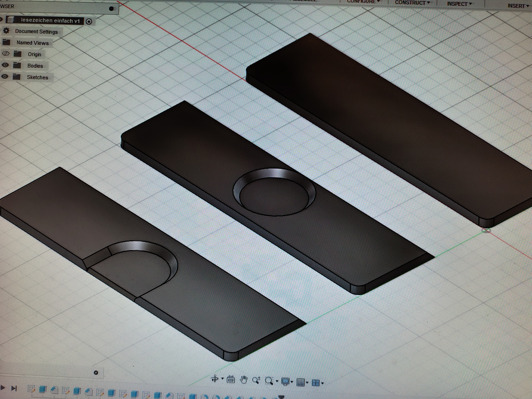Screen dimensions: 532x399
Task: Select the Pan hand tool
Action: pyautogui.click(x=244, y=380)
